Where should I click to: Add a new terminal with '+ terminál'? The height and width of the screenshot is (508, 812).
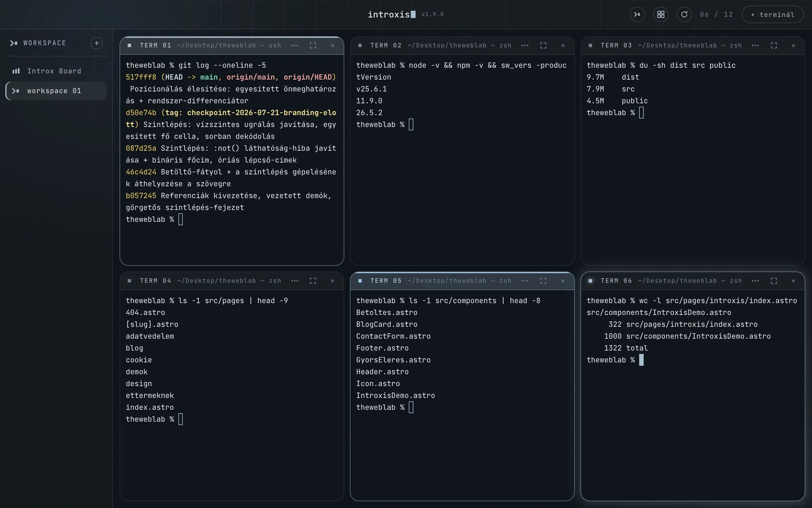pyautogui.click(x=772, y=15)
